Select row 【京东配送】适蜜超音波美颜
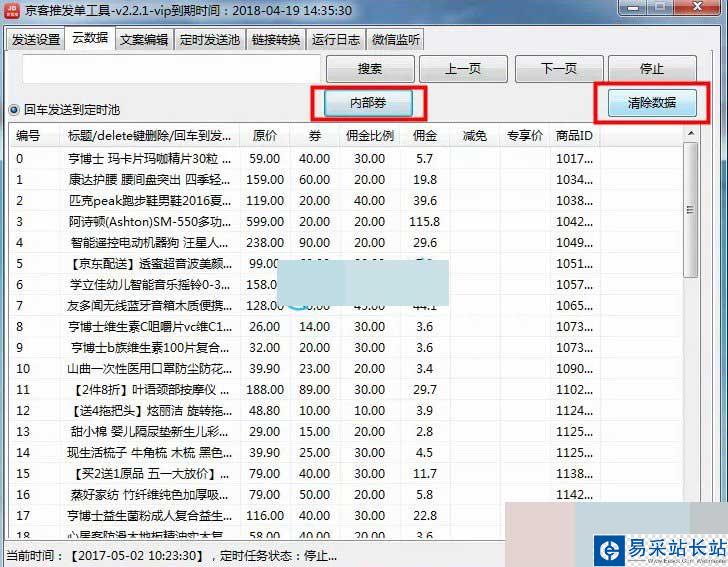 tap(346, 264)
